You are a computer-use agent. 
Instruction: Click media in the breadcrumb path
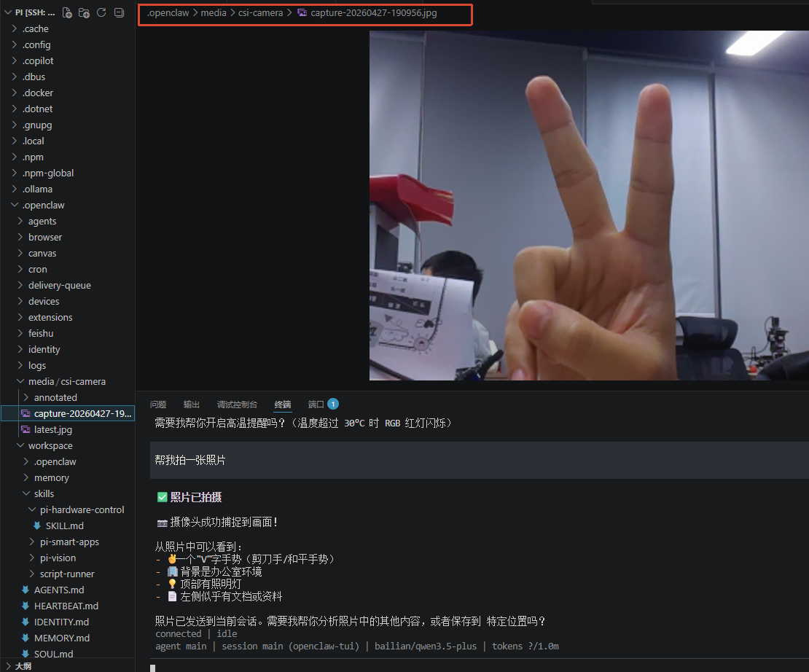[214, 13]
